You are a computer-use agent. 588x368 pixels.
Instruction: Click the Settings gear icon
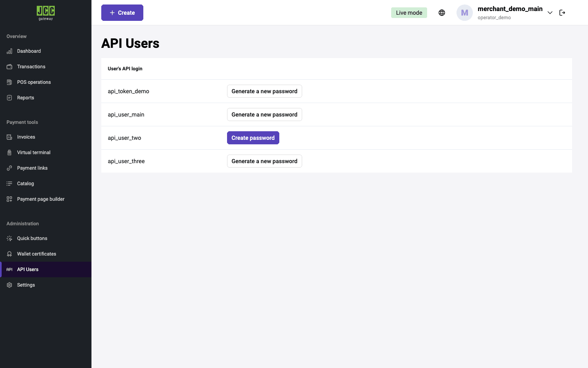(x=9, y=285)
